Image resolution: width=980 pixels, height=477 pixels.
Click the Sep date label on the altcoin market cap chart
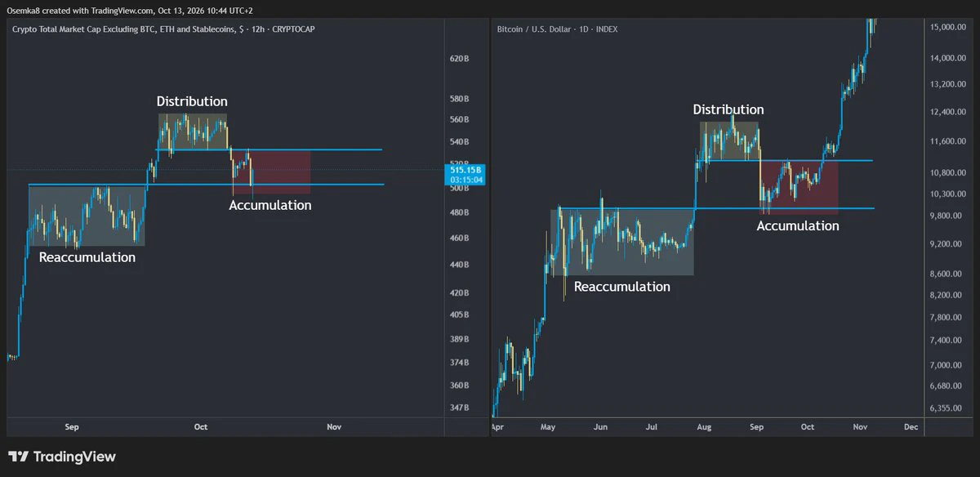pos(71,426)
